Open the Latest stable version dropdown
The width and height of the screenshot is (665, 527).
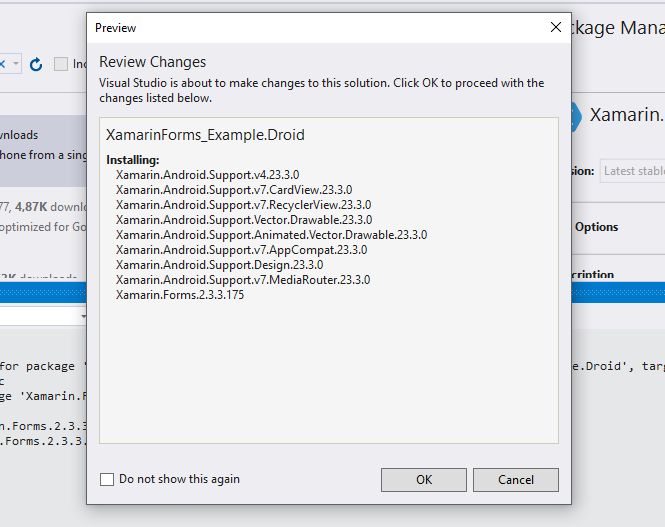click(632, 171)
